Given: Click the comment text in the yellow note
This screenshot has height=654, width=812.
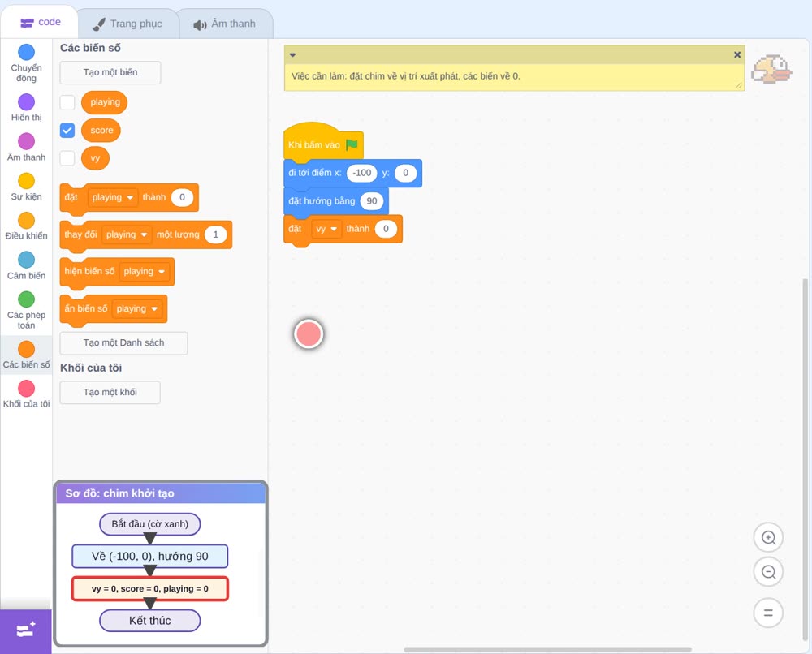Looking at the screenshot, I should click(x=406, y=76).
